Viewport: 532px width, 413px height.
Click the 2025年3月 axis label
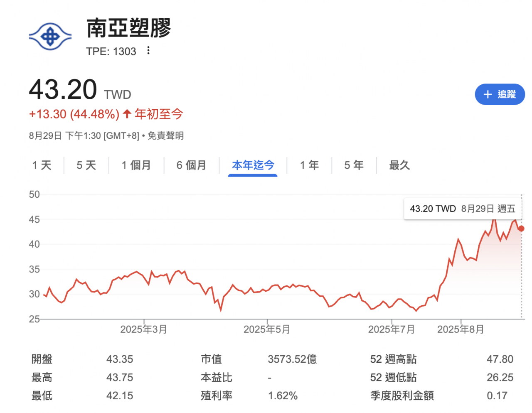[143, 329]
